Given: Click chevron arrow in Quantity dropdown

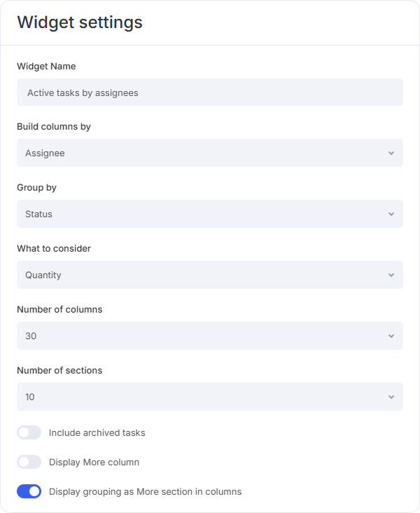Looking at the screenshot, I should tap(391, 275).
